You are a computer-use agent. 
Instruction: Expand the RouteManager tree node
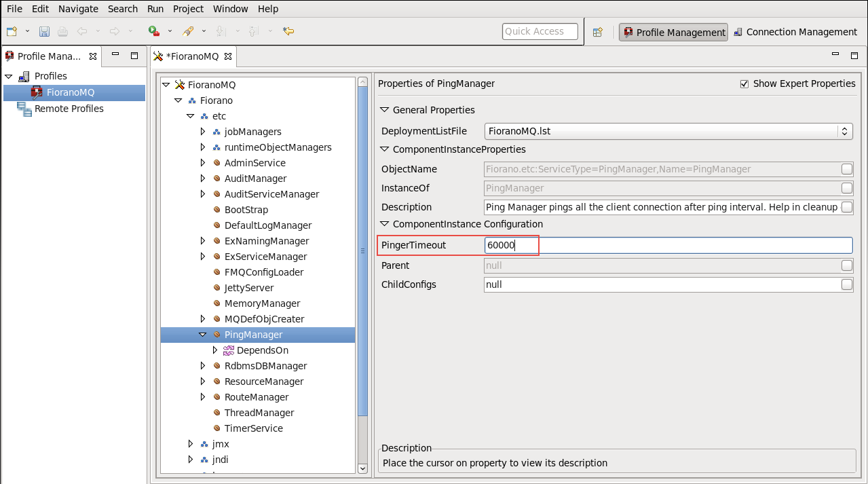[202, 397]
